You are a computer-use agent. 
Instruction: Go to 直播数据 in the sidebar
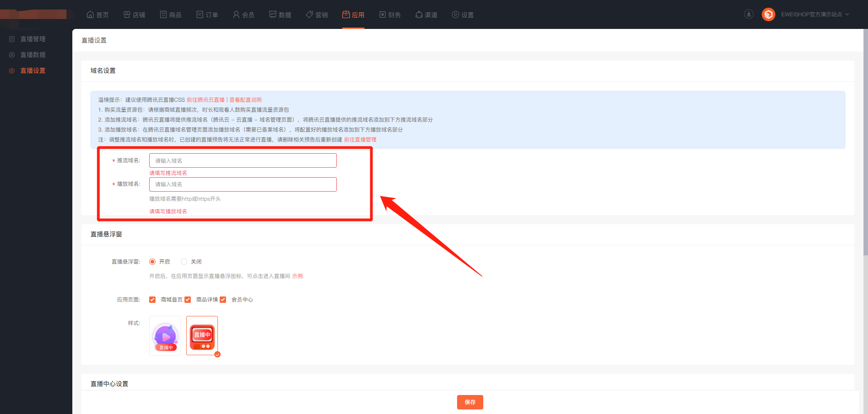tap(33, 55)
